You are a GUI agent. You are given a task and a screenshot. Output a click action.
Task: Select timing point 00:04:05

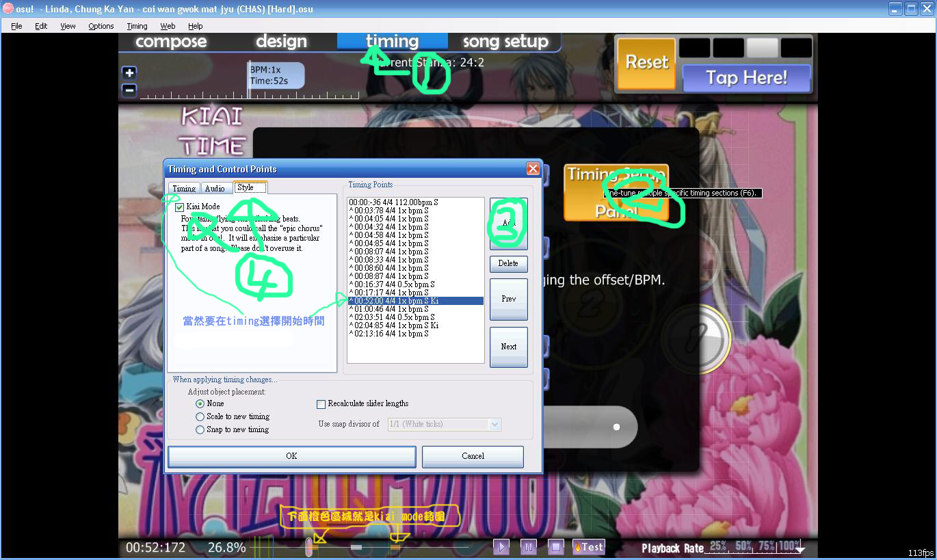click(x=415, y=219)
